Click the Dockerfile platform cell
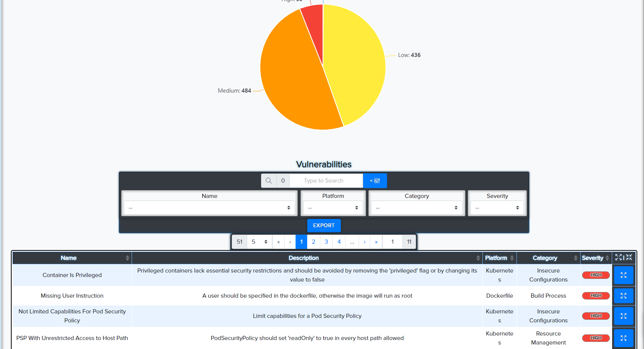 (x=500, y=296)
